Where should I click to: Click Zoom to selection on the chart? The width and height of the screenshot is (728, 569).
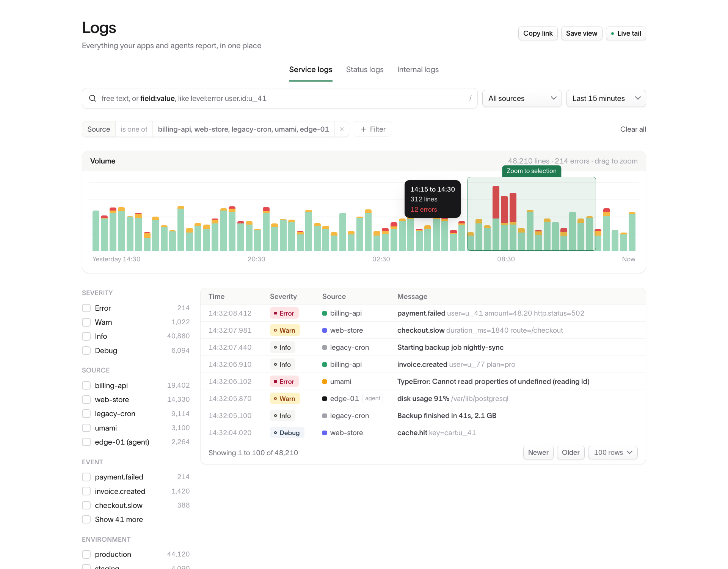pyautogui.click(x=532, y=171)
